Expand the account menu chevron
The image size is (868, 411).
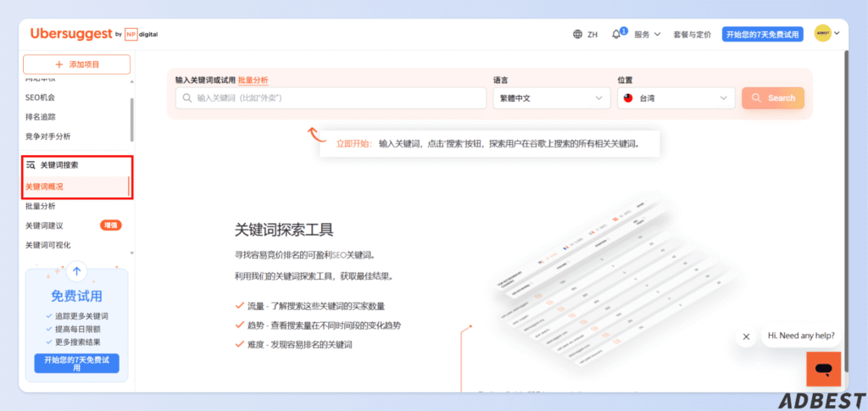click(837, 33)
